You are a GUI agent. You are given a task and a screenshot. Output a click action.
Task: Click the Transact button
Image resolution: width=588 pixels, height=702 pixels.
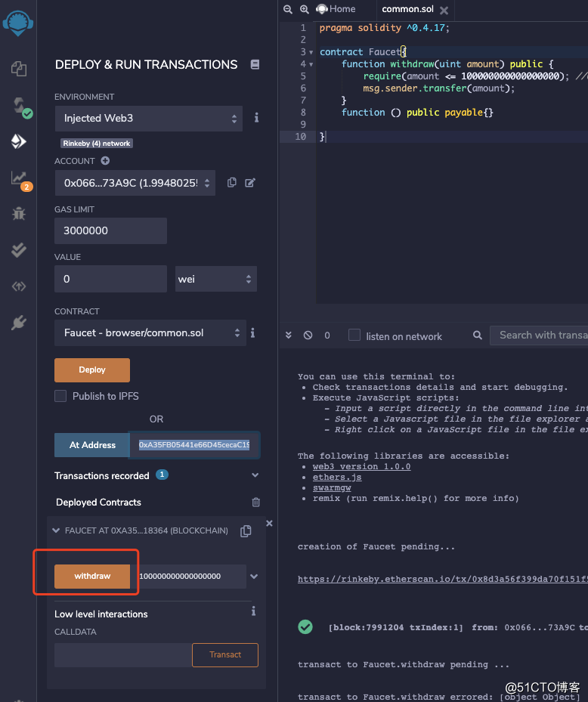[x=225, y=654]
